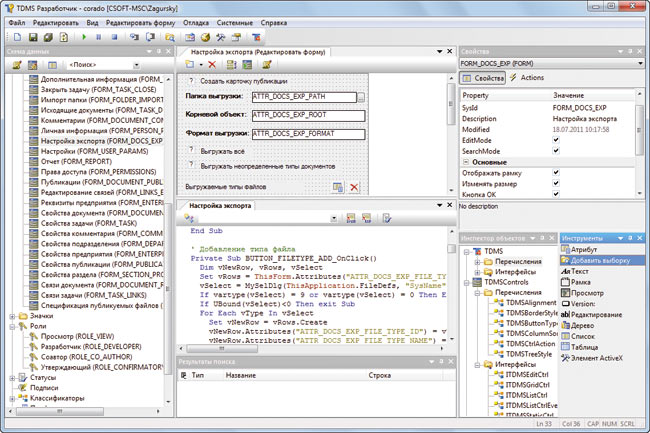Uncheck the SearchMode property checkbox

coord(557,150)
